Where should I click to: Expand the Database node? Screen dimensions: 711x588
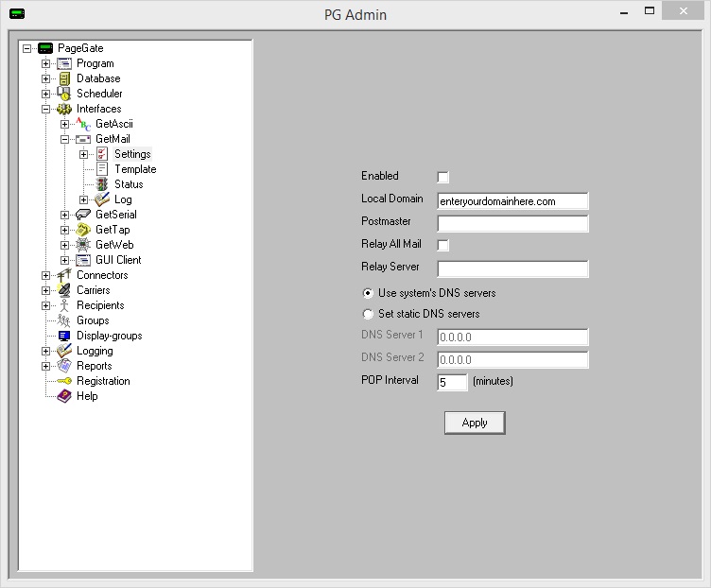point(45,78)
